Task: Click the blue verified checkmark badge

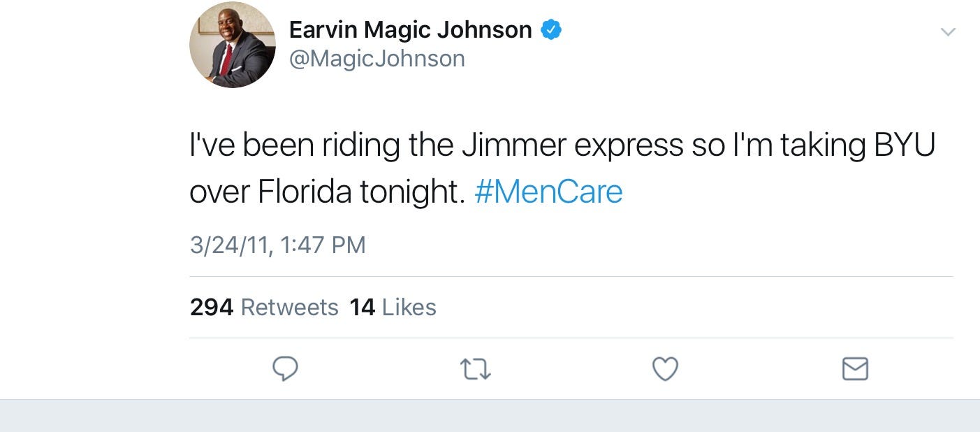Action: (552, 30)
